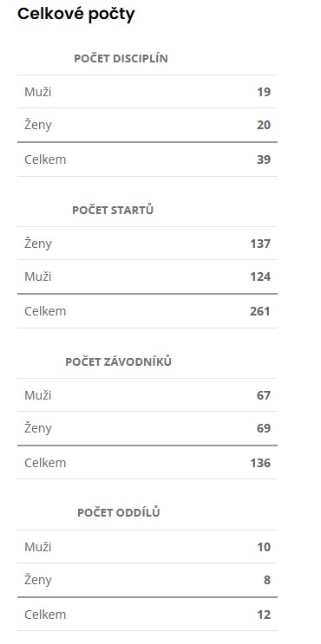
Task: Click the Celkové počty heading
Action: coord(76,15)
